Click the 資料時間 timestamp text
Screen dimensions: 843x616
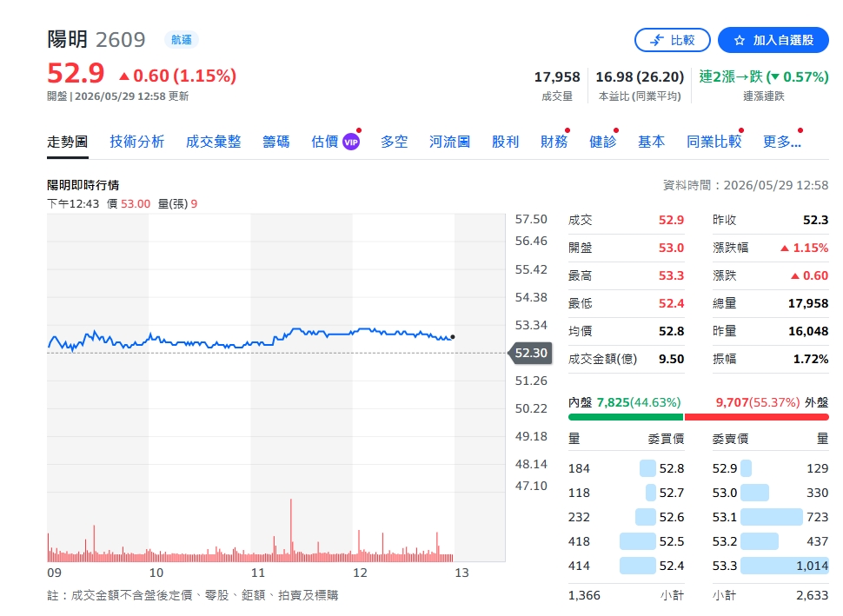(746, 185)
